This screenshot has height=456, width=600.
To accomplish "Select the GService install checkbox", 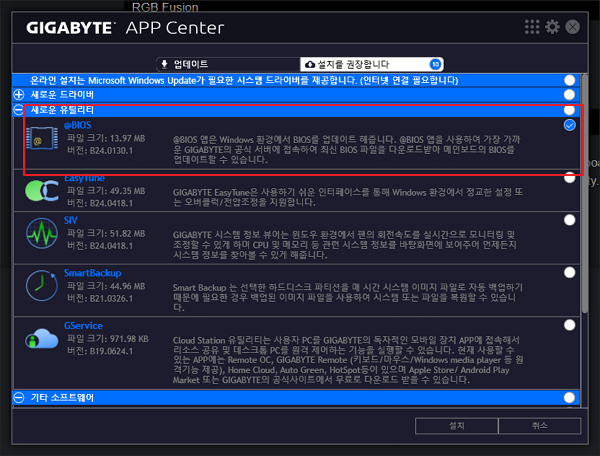I will point(569,325).
